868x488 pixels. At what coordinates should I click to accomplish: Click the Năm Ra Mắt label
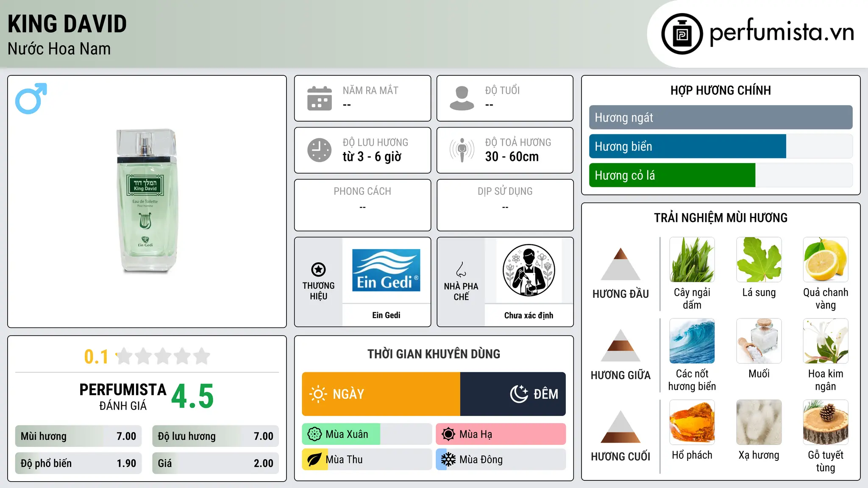370,90
